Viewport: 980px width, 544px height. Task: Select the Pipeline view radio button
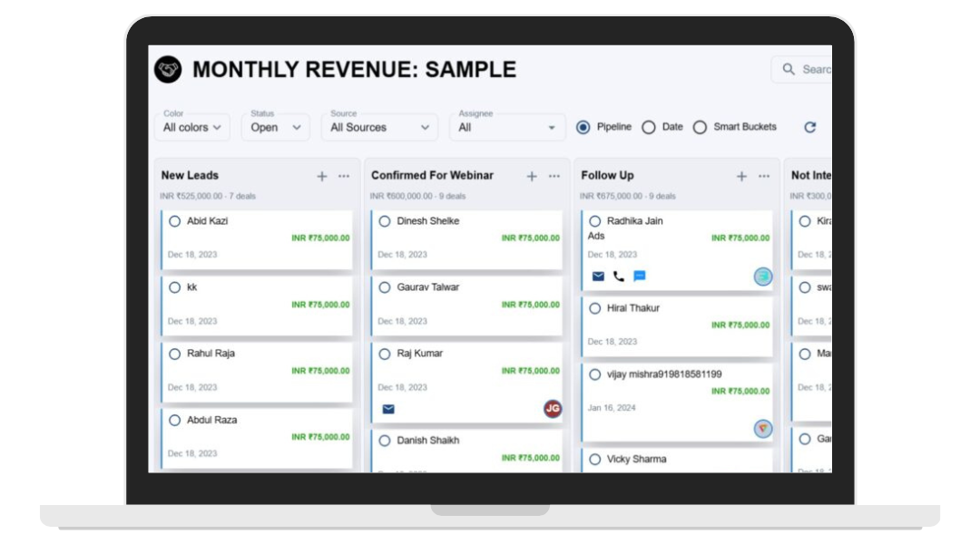pos(583,128)
